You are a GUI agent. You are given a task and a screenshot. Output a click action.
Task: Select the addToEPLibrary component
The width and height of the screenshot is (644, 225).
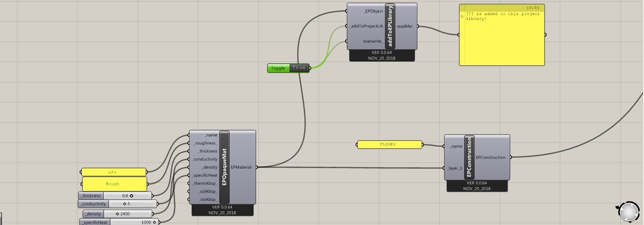[390, 27]
